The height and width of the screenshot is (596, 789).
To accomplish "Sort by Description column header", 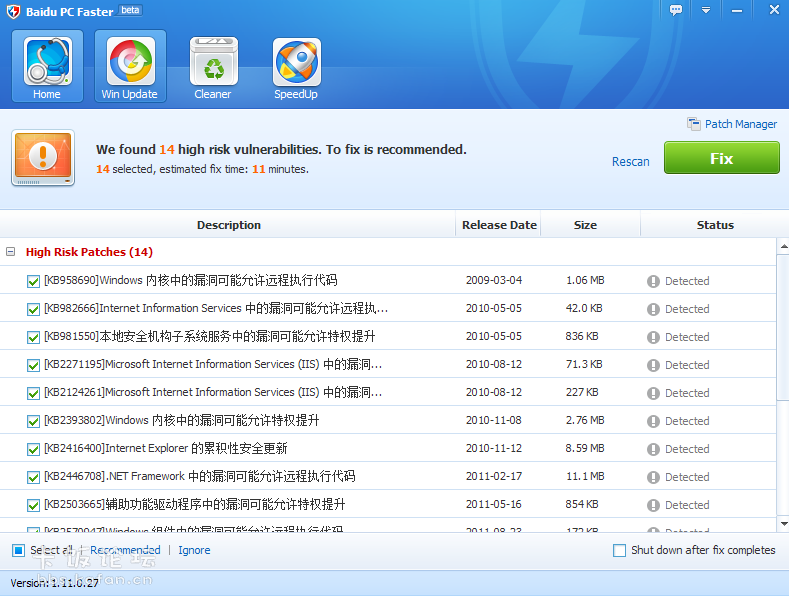I will click(x=228, y=225).
